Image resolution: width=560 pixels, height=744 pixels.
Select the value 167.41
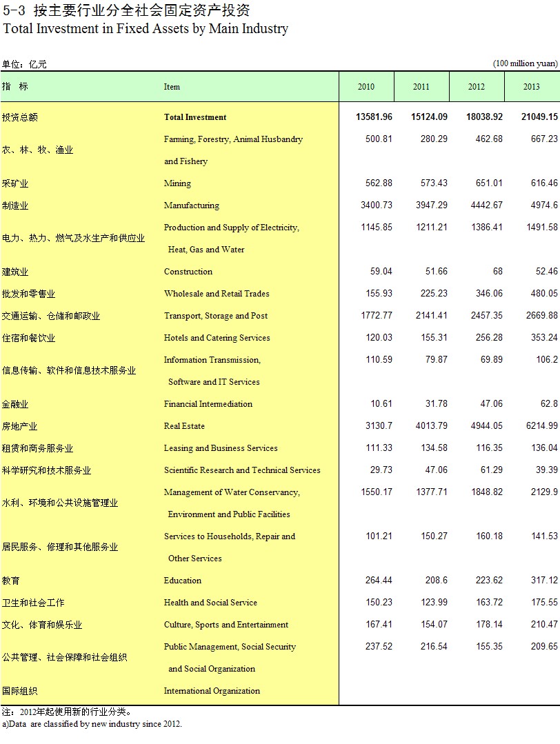379,624
